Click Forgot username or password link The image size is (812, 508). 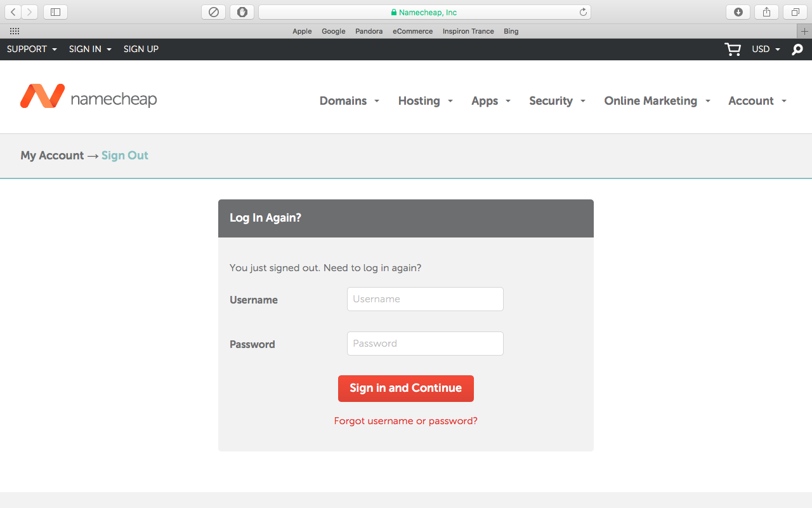(x=406, y=421)
